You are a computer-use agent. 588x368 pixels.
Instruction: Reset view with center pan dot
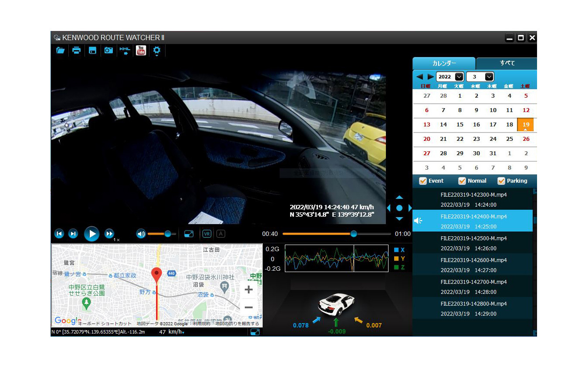tap(399, 208)
